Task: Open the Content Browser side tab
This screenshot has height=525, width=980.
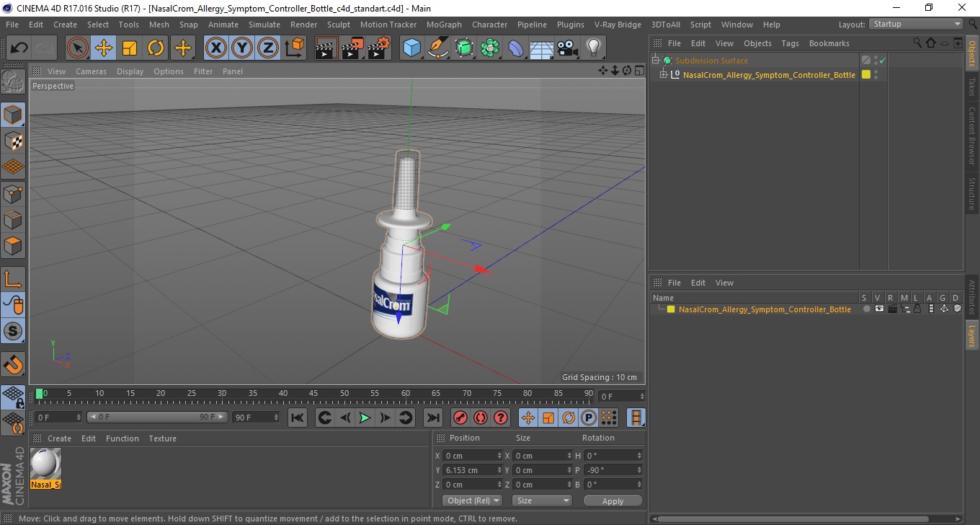Action: click(972, 136)
